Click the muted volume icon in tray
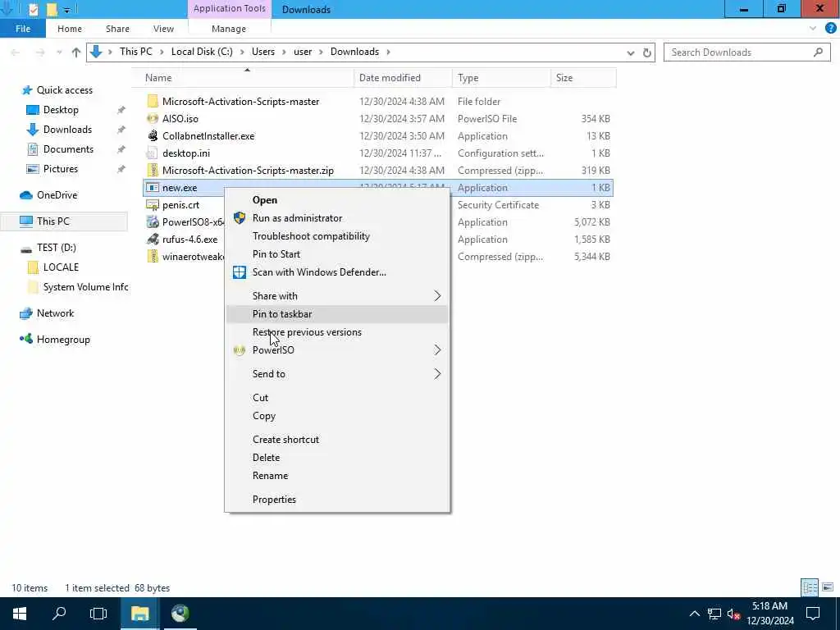840x630 pixels. 733,614
